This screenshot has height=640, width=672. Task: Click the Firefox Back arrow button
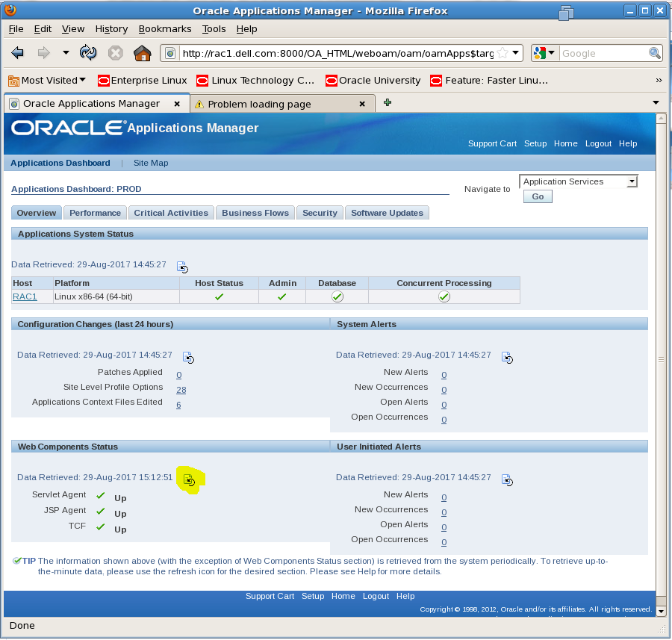(18, 53)
